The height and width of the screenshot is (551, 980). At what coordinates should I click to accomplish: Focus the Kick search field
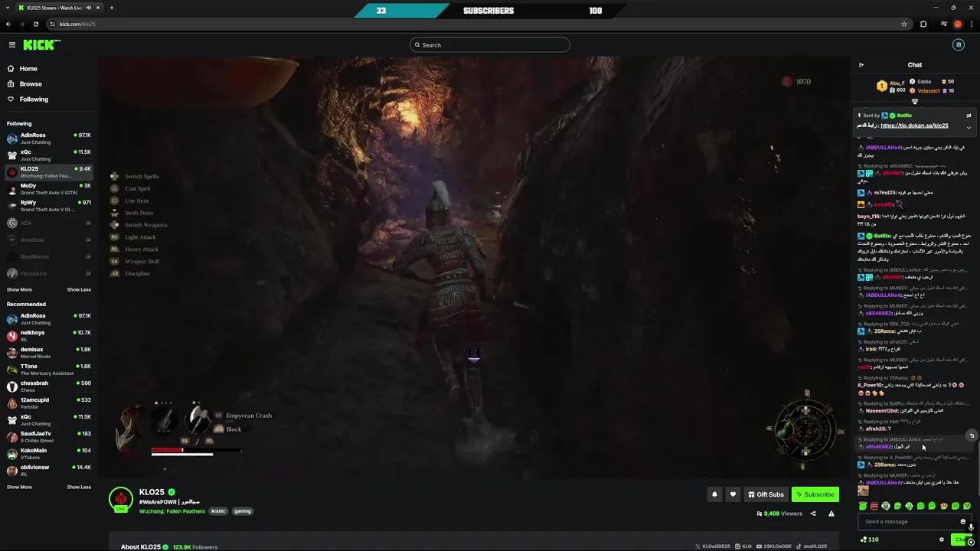pos(490,45)
